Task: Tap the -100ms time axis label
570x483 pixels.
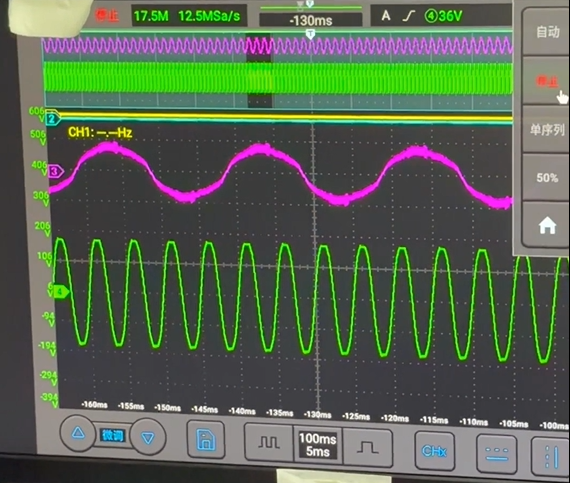Action: pyautogui.click(x=554, y=425)
